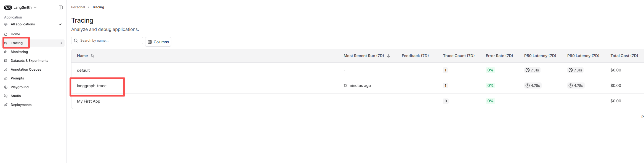Screen dimensions: 644x163
Task: Click the Tracing count badge 3
Action: (x=61, y=43)
